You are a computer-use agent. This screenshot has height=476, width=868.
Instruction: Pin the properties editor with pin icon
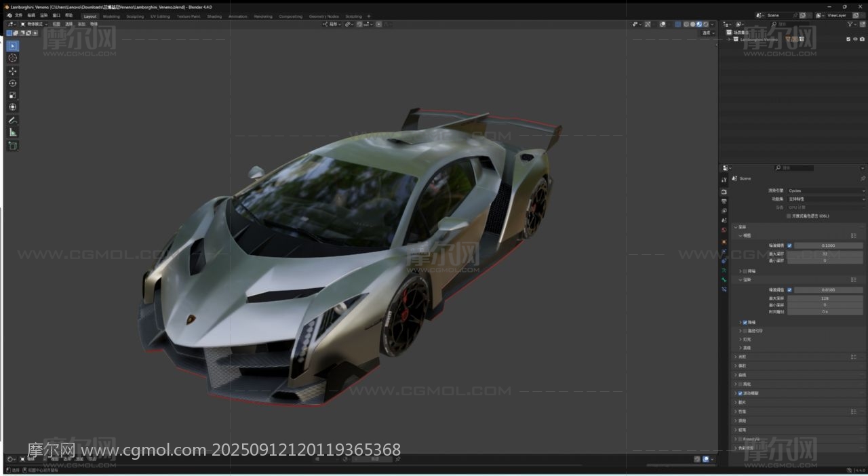(x=863, y=178)
